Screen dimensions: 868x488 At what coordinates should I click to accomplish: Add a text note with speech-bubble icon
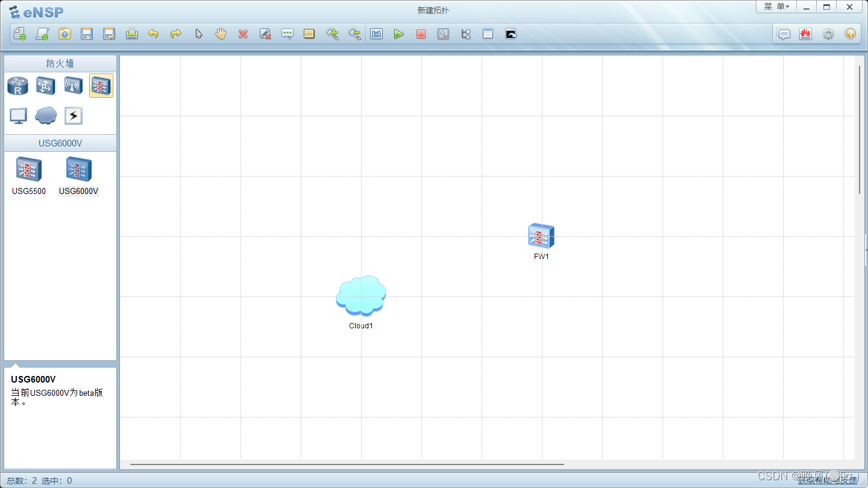tap(288, 34)
